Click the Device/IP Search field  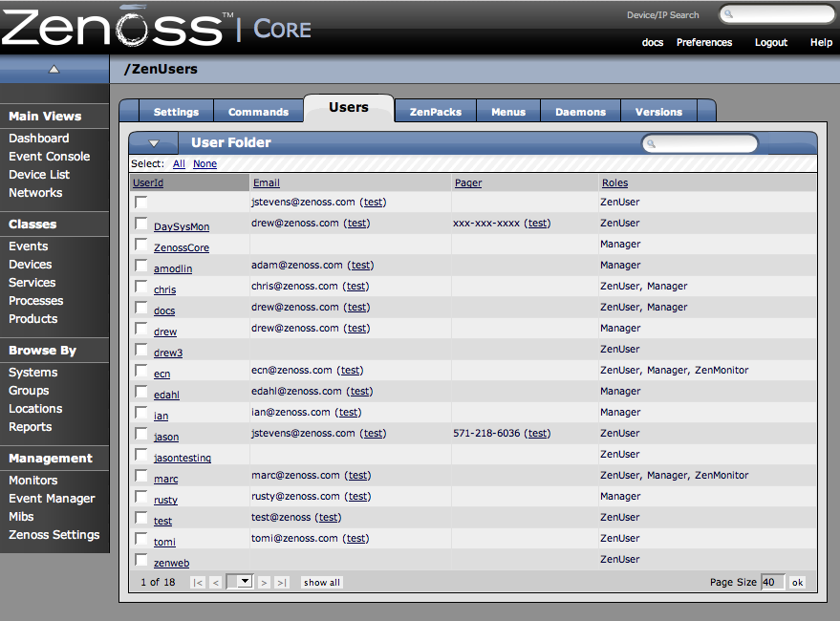coord(777,14)
